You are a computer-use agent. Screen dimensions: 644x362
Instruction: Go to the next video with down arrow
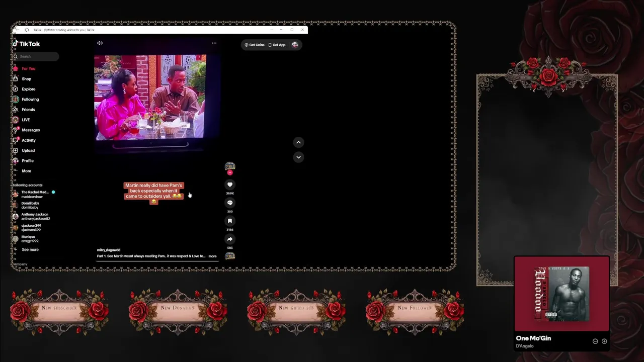[298, 157]
